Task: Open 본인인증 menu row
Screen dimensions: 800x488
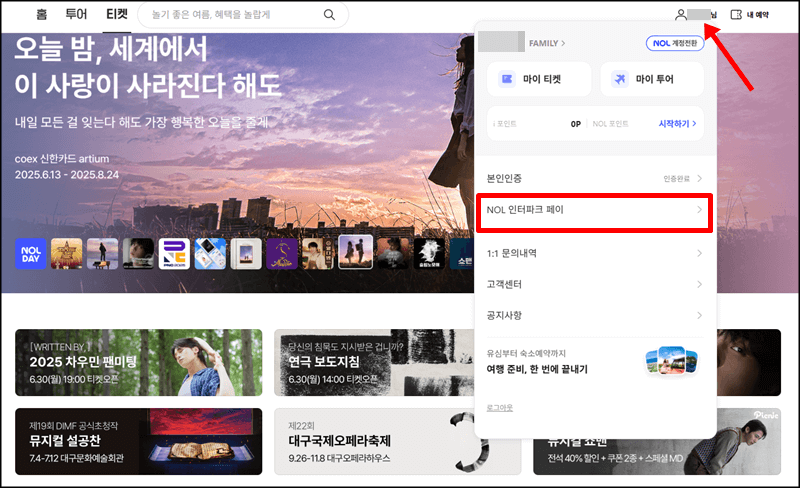Action: tap(594, 178)
